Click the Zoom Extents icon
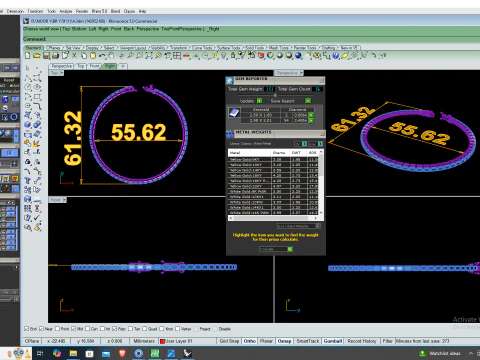 pos(149,56)
